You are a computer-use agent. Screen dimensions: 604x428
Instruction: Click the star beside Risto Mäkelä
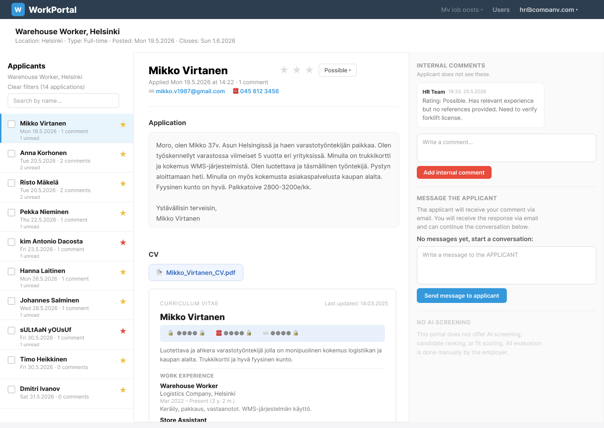123,183
